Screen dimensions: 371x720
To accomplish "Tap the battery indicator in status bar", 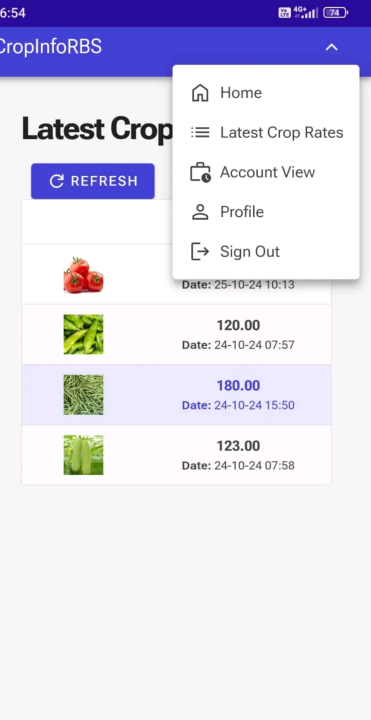I will 335,12.
